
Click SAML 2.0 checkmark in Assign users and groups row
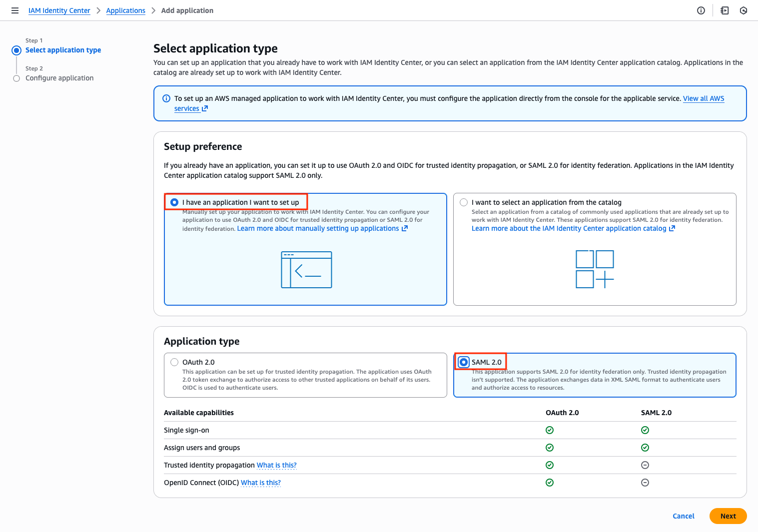(x=645, y=448)
